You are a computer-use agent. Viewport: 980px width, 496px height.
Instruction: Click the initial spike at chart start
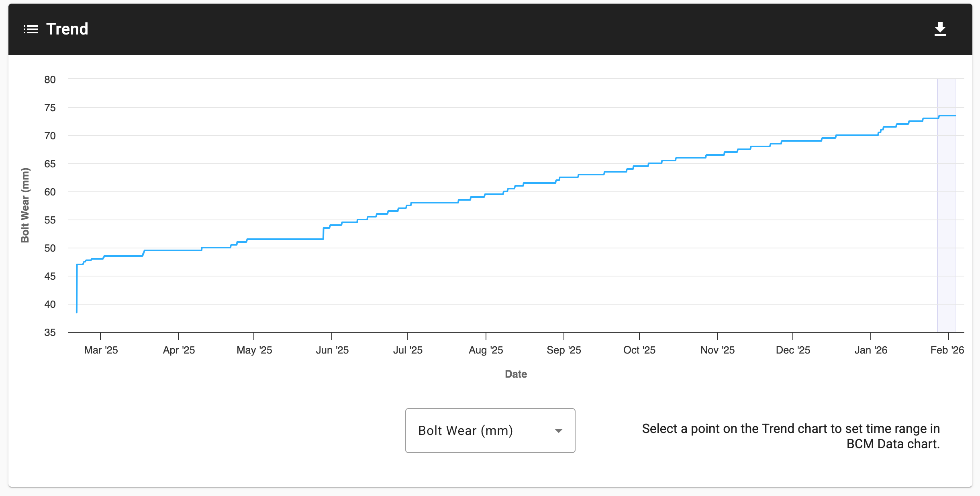click(x=77, y=288)
